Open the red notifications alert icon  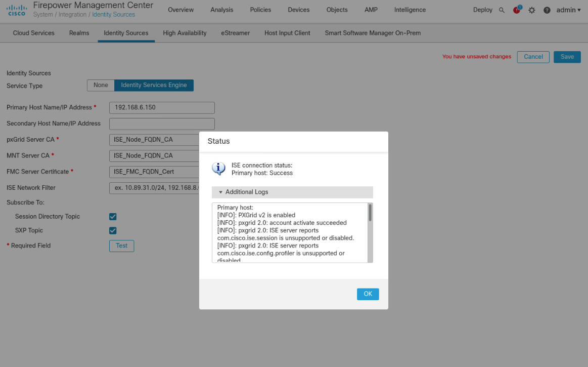(517, 10)
